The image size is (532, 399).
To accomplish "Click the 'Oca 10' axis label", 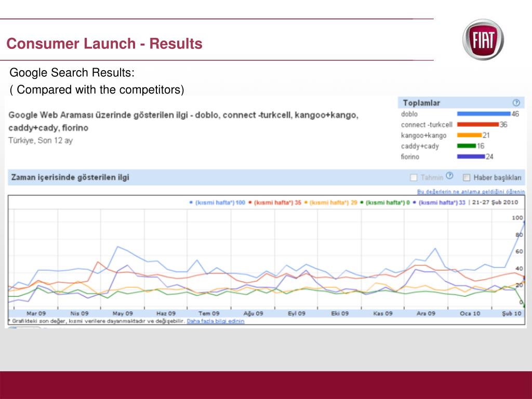I will click(470, 313).
